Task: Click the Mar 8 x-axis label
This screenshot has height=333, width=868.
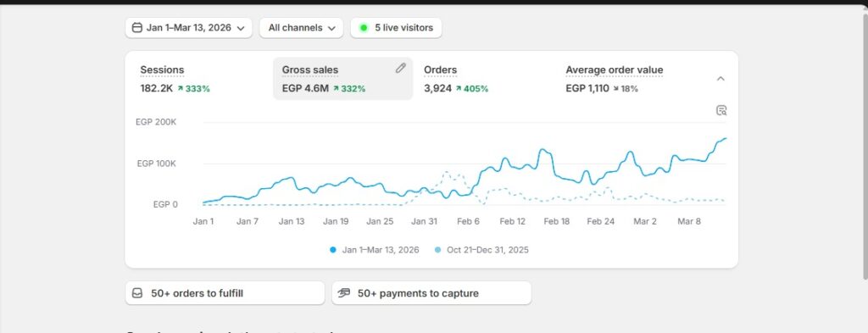Action: [x=689, y=222]
